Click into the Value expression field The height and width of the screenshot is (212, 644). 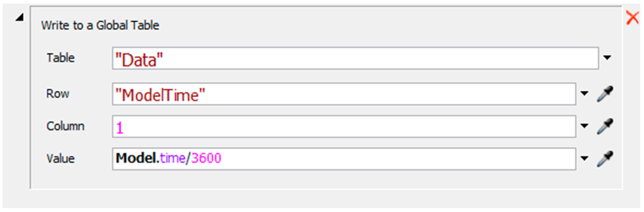(344, 159)
